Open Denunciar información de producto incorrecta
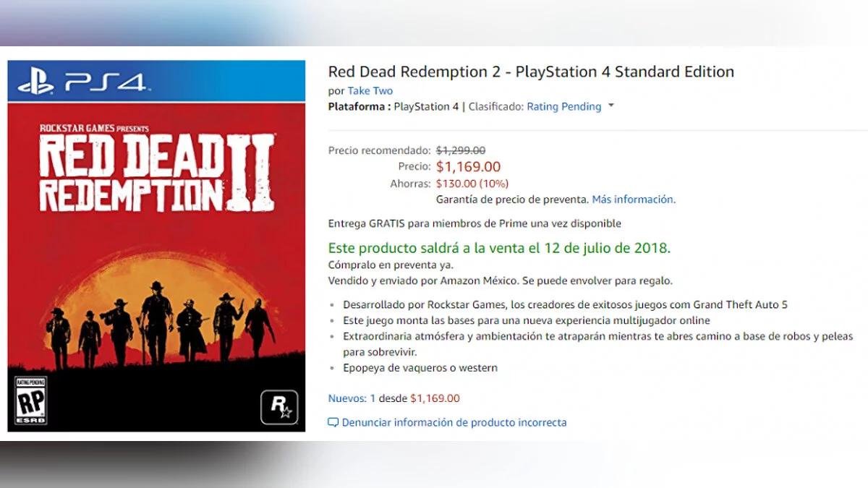 (x=454, y=422)
